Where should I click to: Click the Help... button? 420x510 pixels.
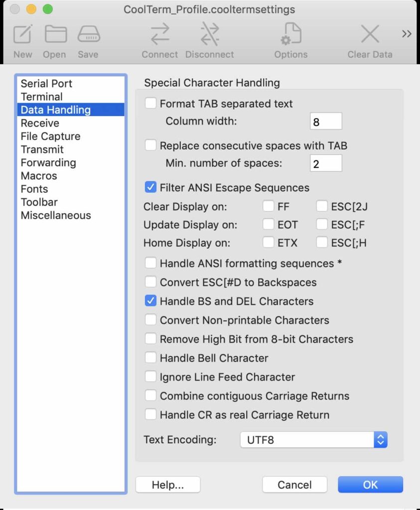pyautogui.click(x=168, y=485)
